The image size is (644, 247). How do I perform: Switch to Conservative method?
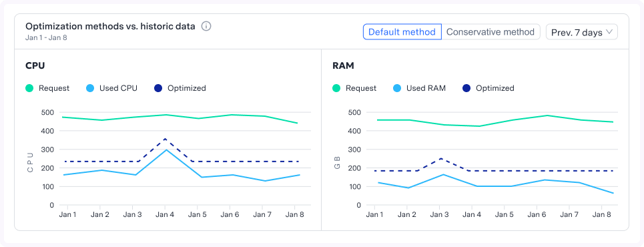(491, 32)
